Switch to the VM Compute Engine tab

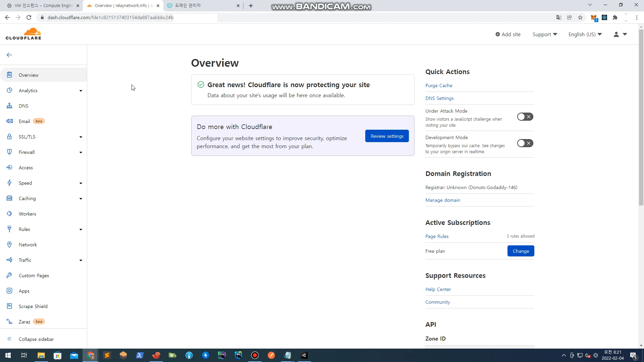pyautogui.click(x=44, y=6)
